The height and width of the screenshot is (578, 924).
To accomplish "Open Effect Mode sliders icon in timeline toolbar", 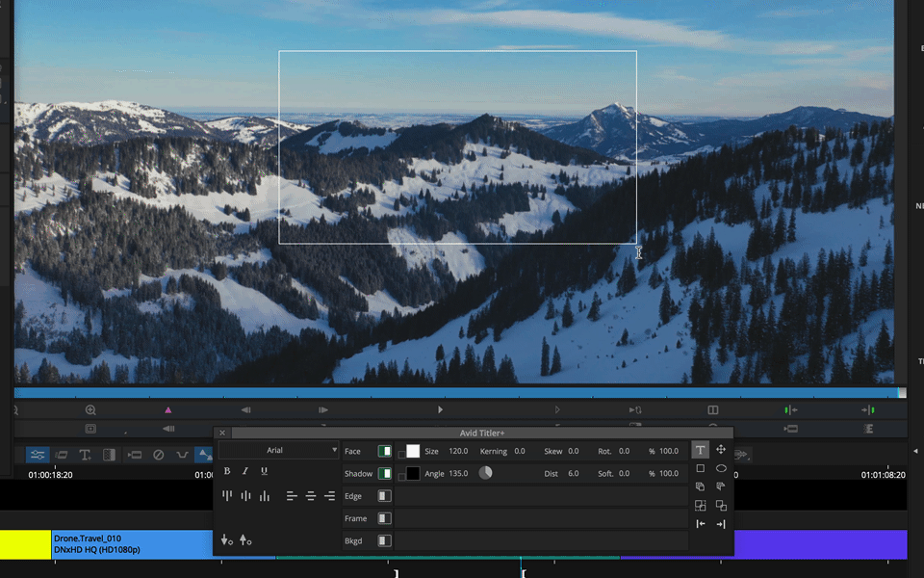I will pos(38,455).
